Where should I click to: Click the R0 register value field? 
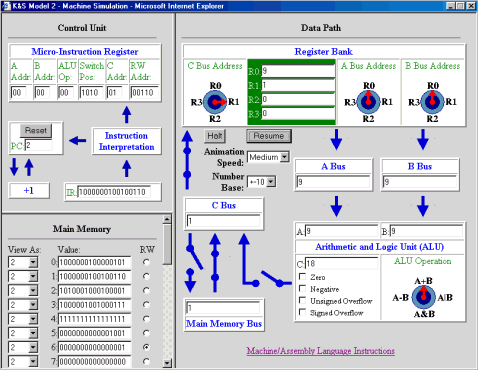coord(298,71)
